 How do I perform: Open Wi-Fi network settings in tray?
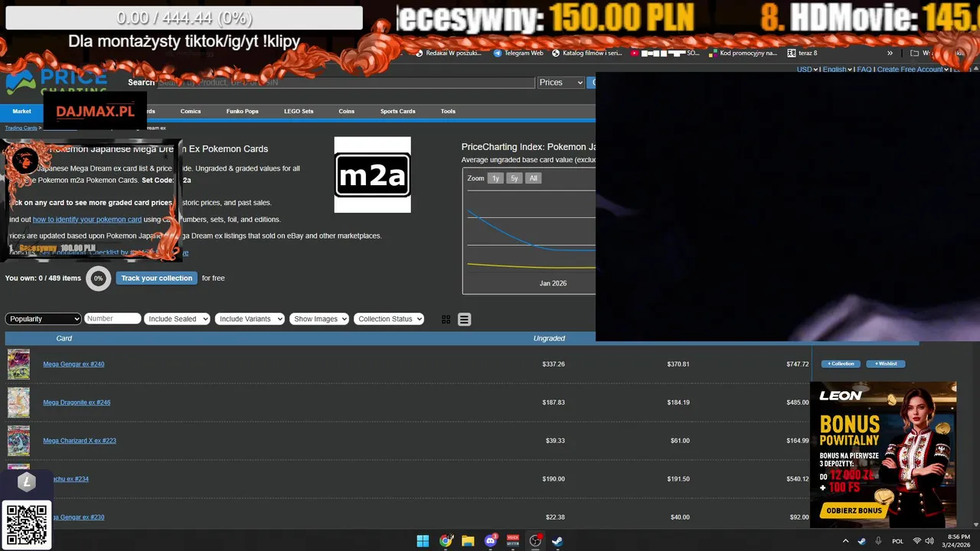[x=917, y=541]
